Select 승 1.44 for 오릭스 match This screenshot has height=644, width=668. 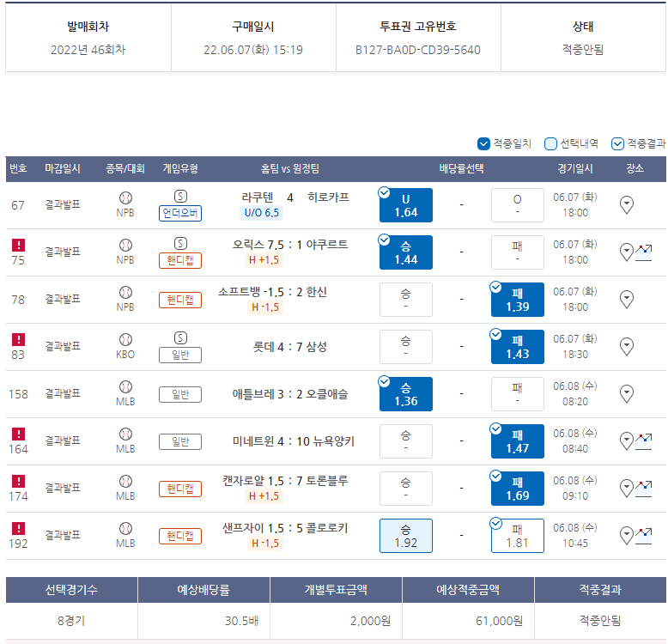406,252
